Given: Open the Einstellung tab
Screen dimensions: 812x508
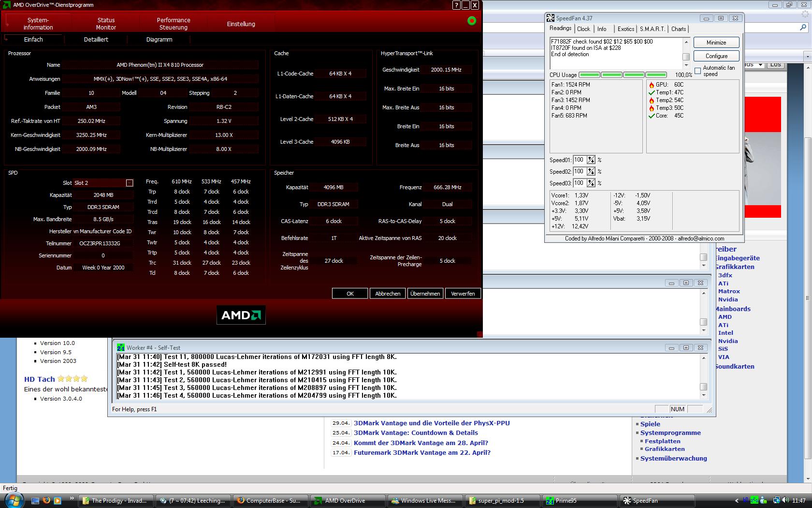Looking at the screenshot, I should point(241,24).
